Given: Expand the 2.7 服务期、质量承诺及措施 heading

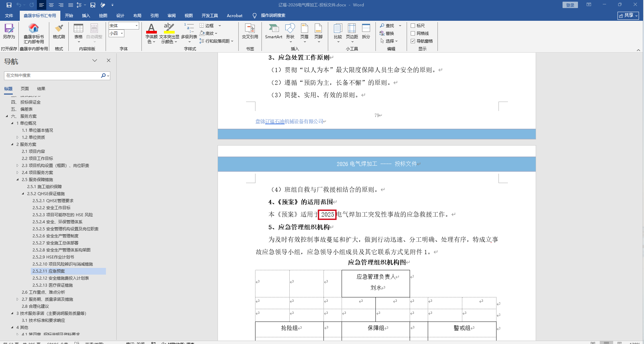Looking at the screenshot, I should 17,299.
